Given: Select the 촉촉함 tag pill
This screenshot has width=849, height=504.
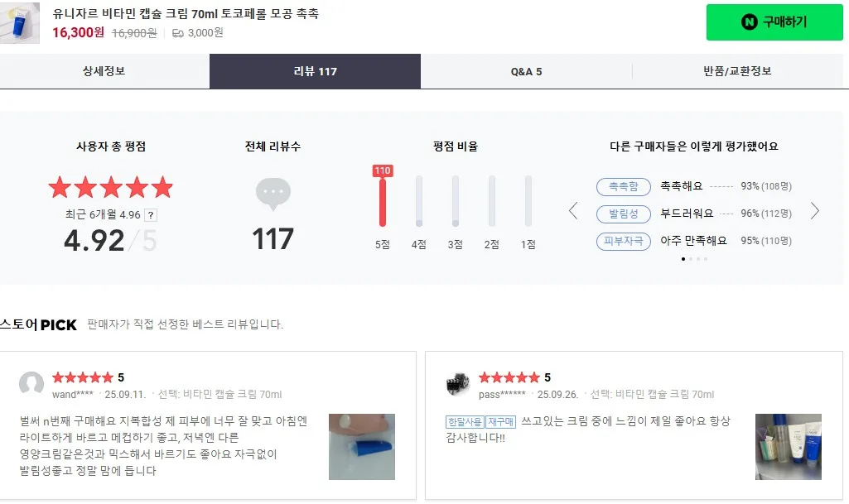Looking at the screenshot, I should [623, 186].
